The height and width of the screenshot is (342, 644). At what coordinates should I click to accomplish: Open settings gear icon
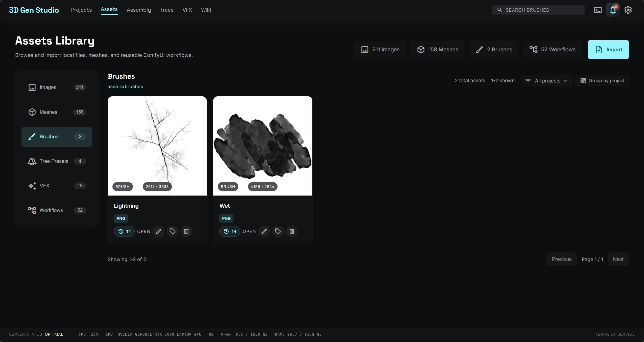[x=628, y=10]
